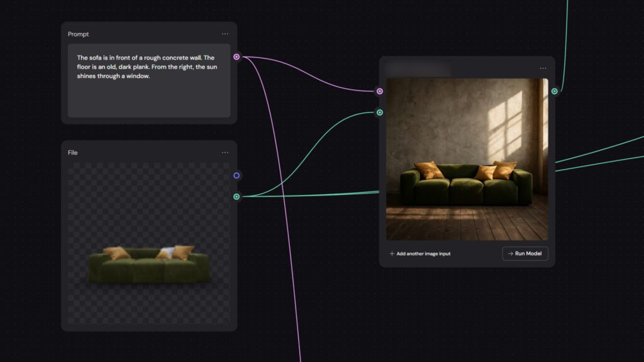This screenshot has width=644, height=362.
Task: Click the Prompt node's pink output port
Action: tap(236, 57)
